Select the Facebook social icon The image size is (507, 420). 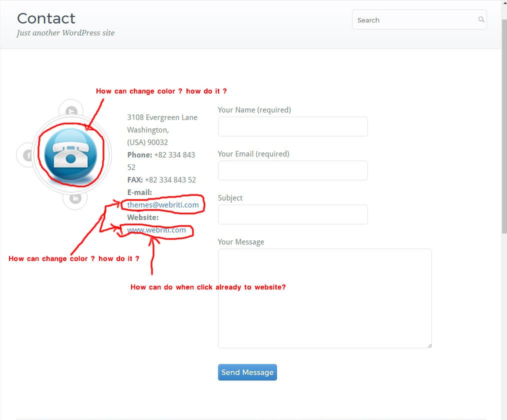pyautogui.click(x=28, y=155)
